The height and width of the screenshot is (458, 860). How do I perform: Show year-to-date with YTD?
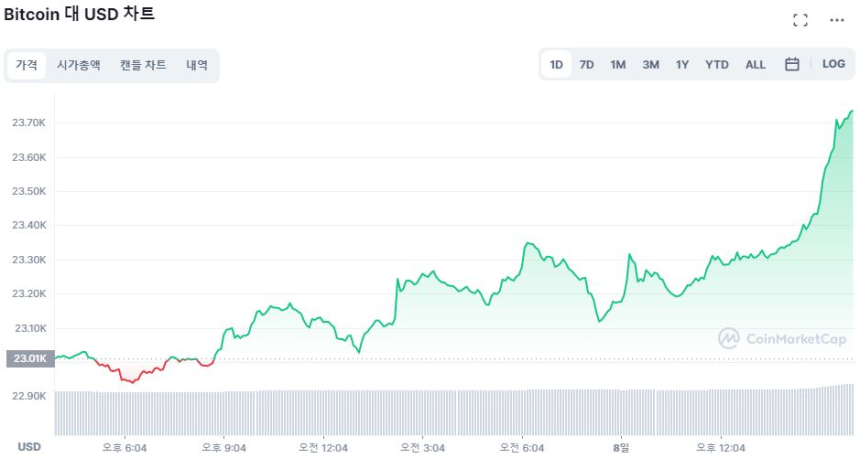(x=716, y=64)
